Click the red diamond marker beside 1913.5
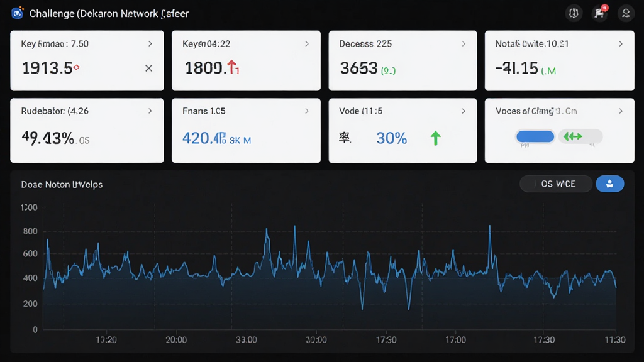The width and height of the screenshot is (644, 362). 76,67
